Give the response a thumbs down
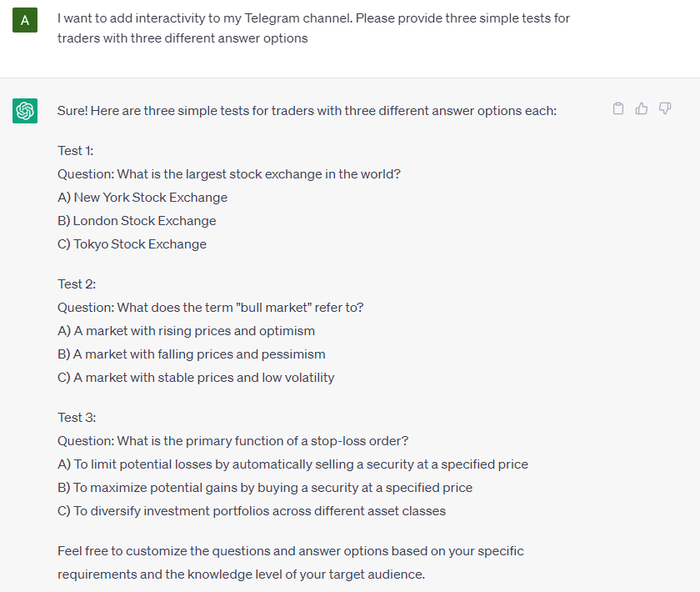Screen dimensions: 700x592 (665, 108)
